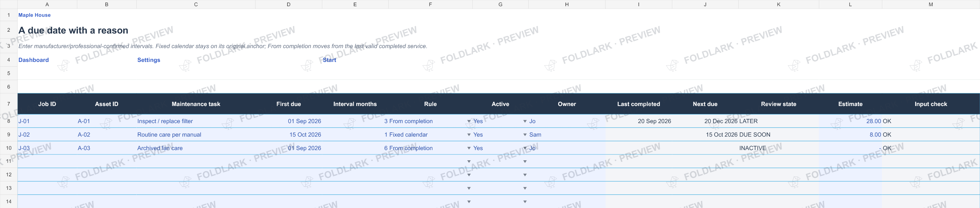Click the Input check table header
This screenshot has height=208, width=980.
click(930, 104)
